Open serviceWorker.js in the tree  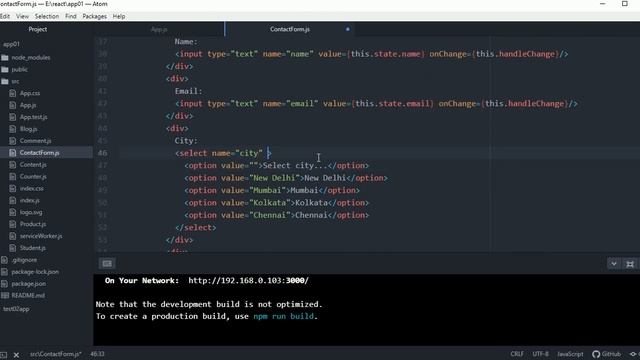click(x=41, y=236)
